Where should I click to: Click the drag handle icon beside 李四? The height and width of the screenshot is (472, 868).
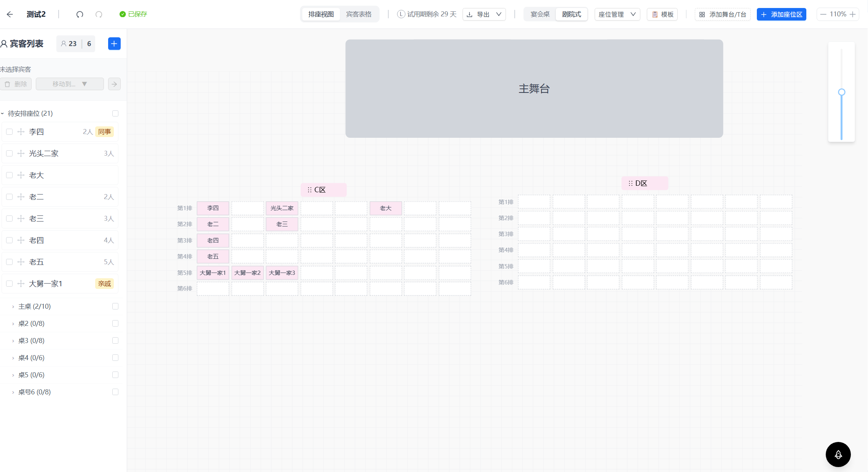point(21,132)
